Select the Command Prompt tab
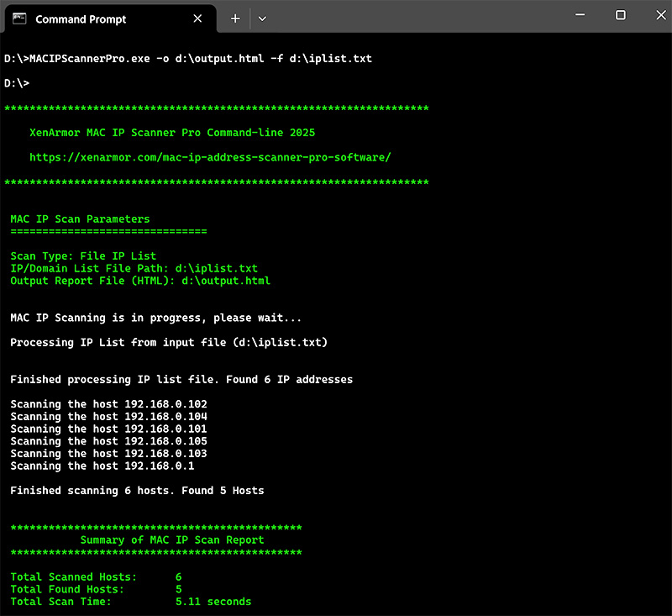672x616 pixels. click(110, 18)
